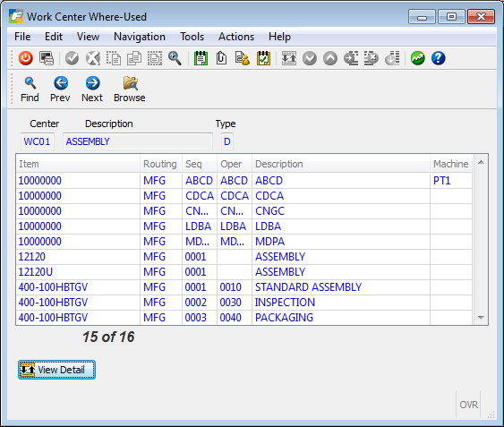Open the blue help question icon
The image size is (504, 427).
click(438, 58)
